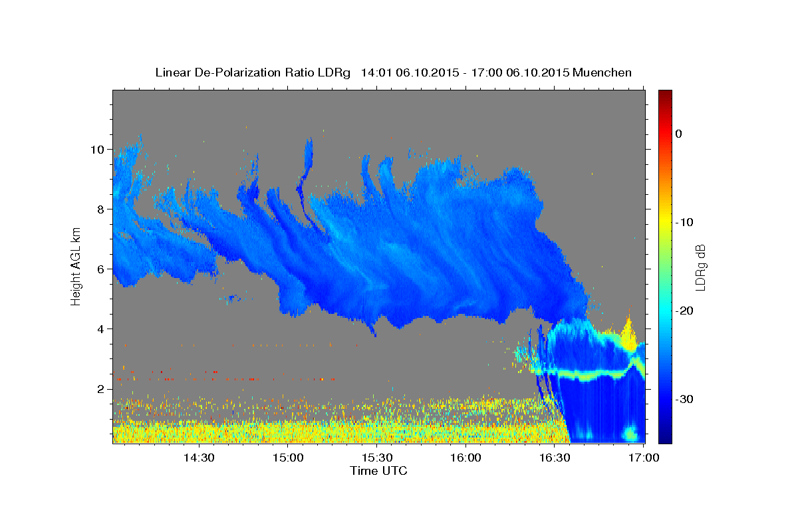Click the yellow section of the colorbar
The height and width of the screenshot is (532, 798).
(x=665, y=219)
